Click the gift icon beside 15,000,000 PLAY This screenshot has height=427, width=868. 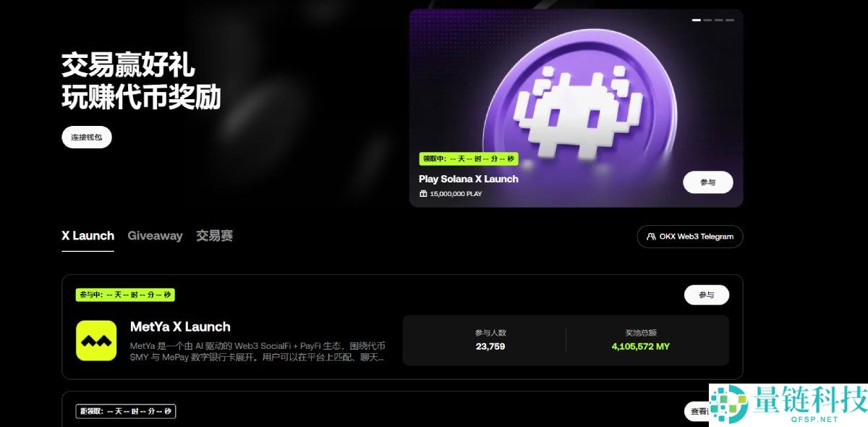(423, 194)
